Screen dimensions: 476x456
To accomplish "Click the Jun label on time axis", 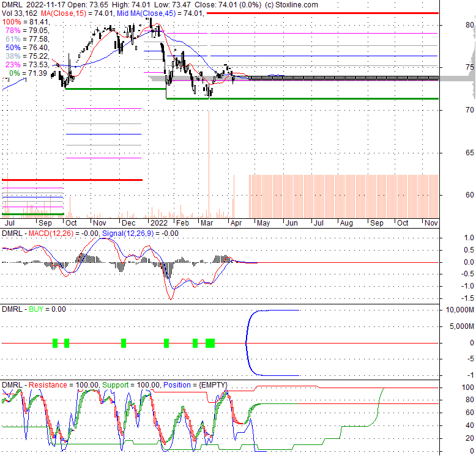I will (292, 223).
